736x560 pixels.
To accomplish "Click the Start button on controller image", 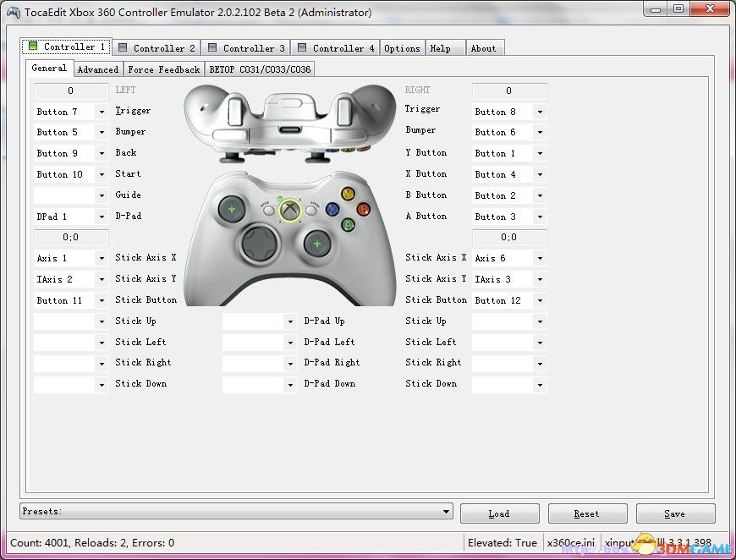I will [x=311, y=211].
